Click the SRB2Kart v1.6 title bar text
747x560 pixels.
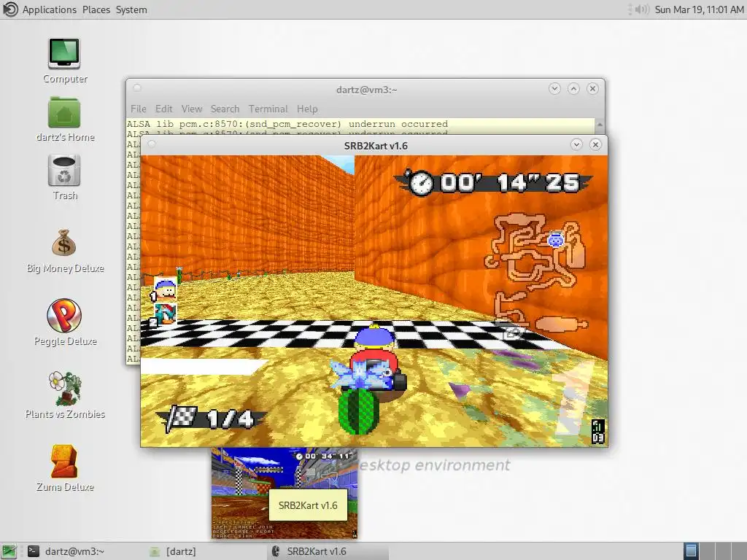[376, 146]
